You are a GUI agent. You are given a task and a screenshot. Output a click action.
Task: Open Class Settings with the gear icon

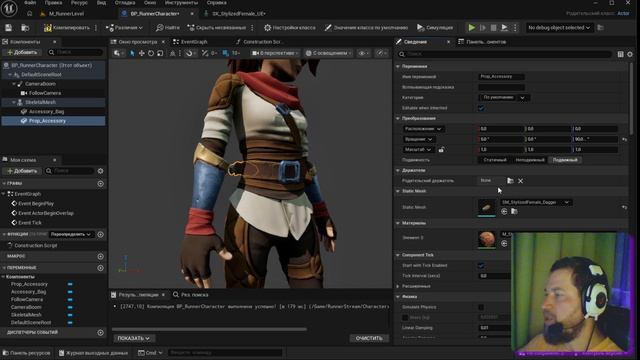(289, 28)
